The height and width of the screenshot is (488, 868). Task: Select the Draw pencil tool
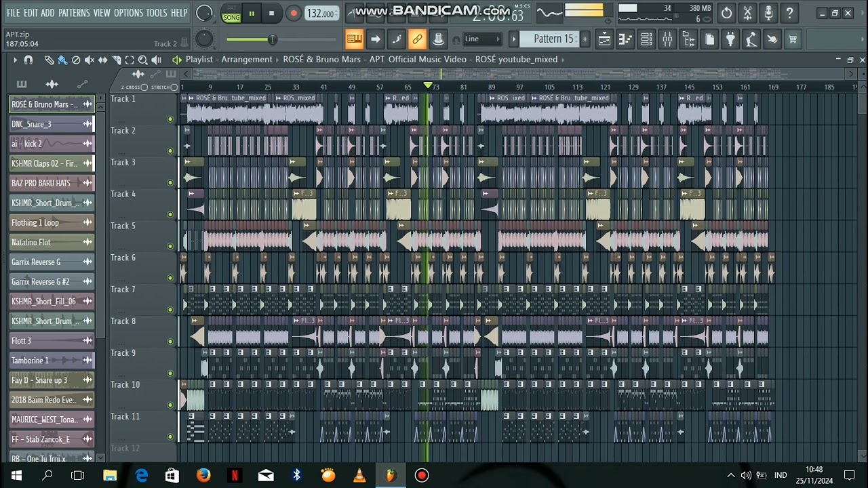point(49,60)
